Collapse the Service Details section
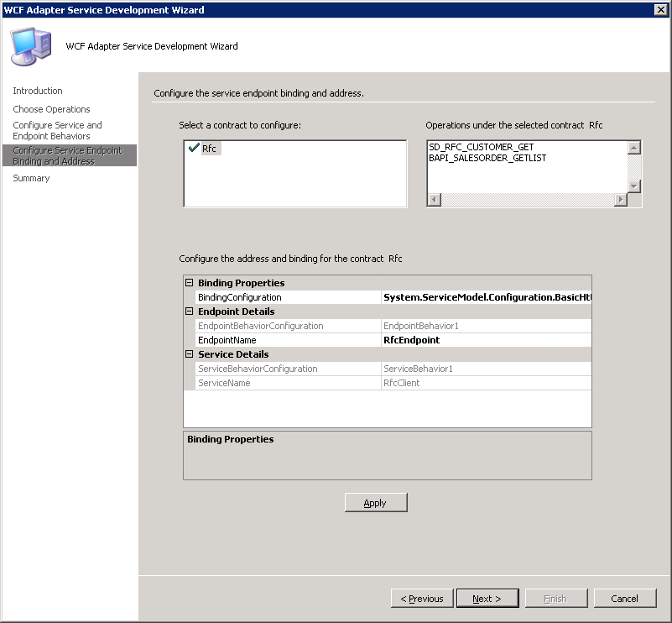The image size is (672, 623). [x=189, y=354]
